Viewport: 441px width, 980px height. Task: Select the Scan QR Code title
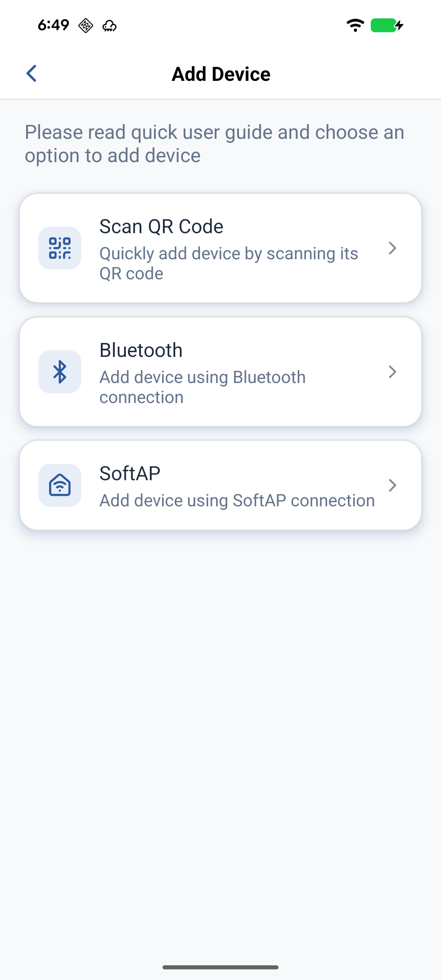(x=161, y=227)
